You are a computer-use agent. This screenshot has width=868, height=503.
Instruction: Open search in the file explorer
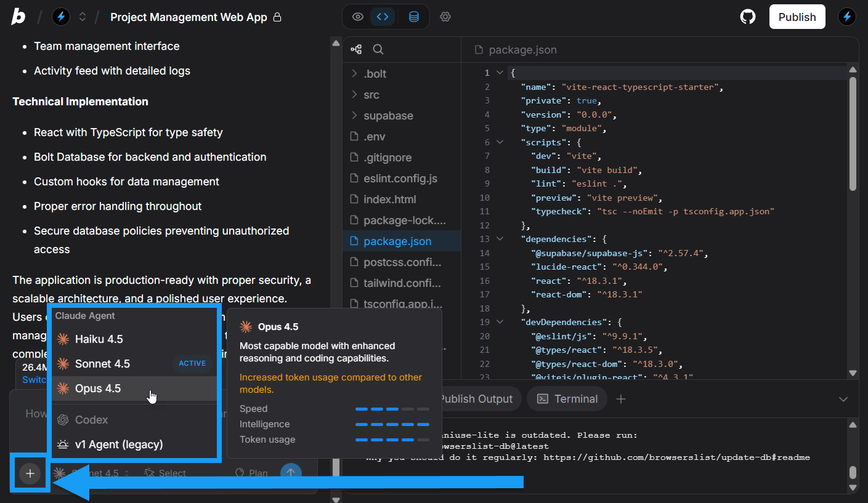378,49
